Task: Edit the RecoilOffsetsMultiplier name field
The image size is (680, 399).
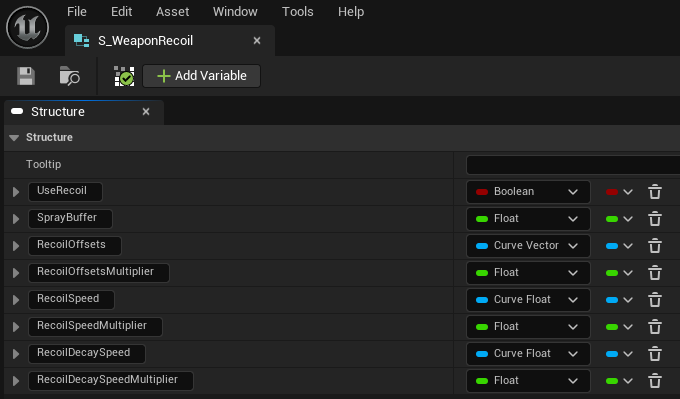Action: click(x=99, y=273)
